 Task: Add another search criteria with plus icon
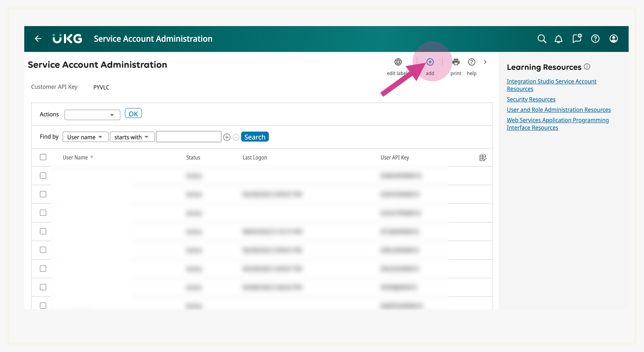click(227, 137)
